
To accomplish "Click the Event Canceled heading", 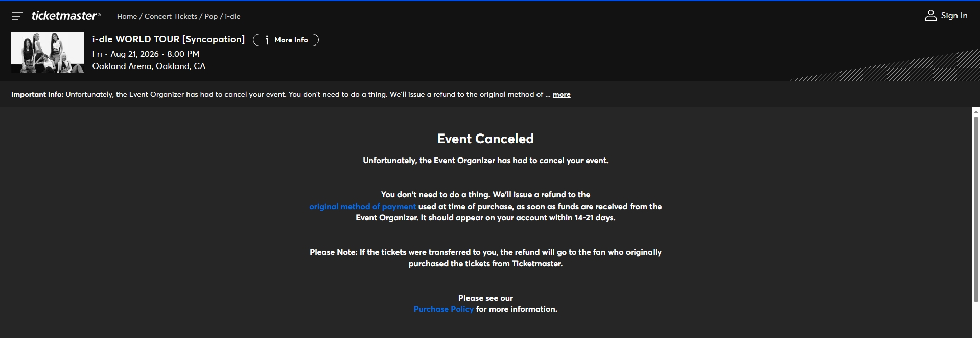I will [x=485, y=139].
